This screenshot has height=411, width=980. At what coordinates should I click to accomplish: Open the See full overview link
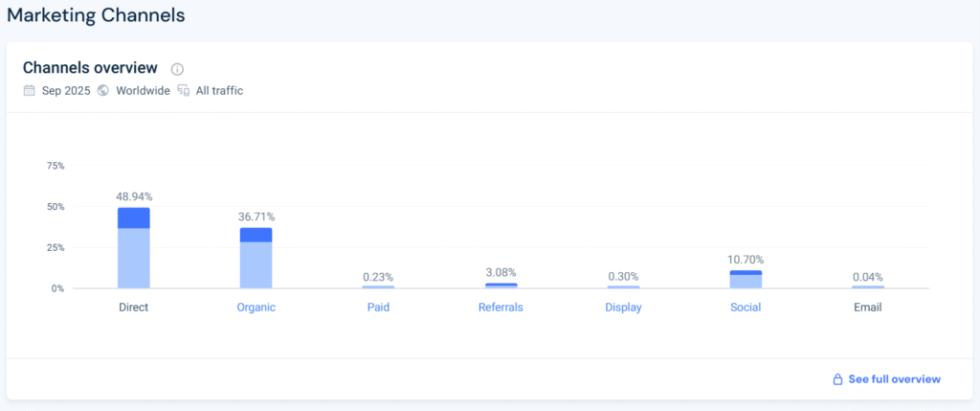click(x=894, y=379)
